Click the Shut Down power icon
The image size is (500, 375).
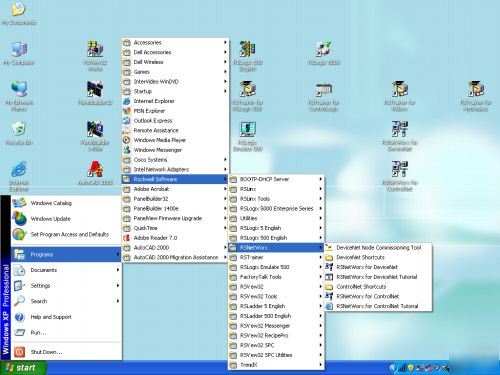coord(19,352)
